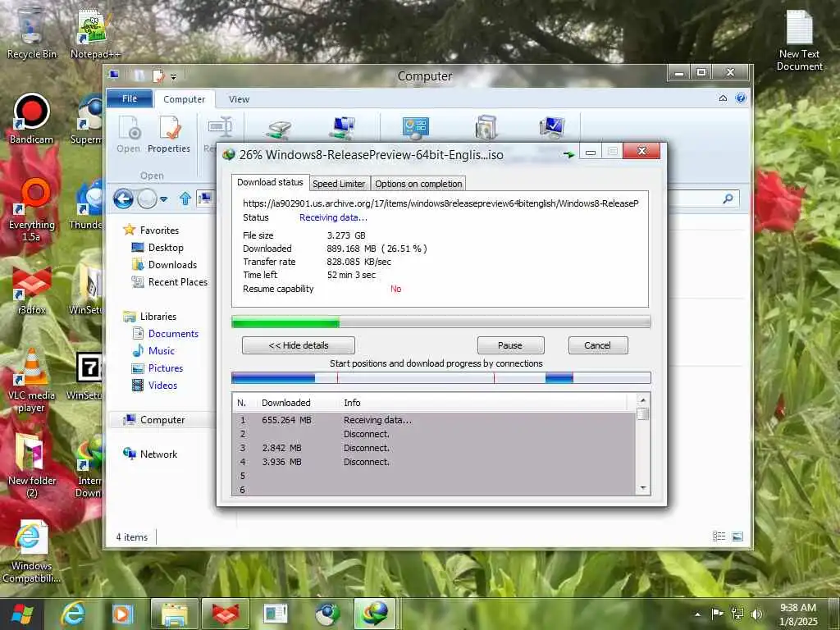Show hidden tray icons arrow
The width and height of the screenshot is (840, 630).
click(697, 614)
